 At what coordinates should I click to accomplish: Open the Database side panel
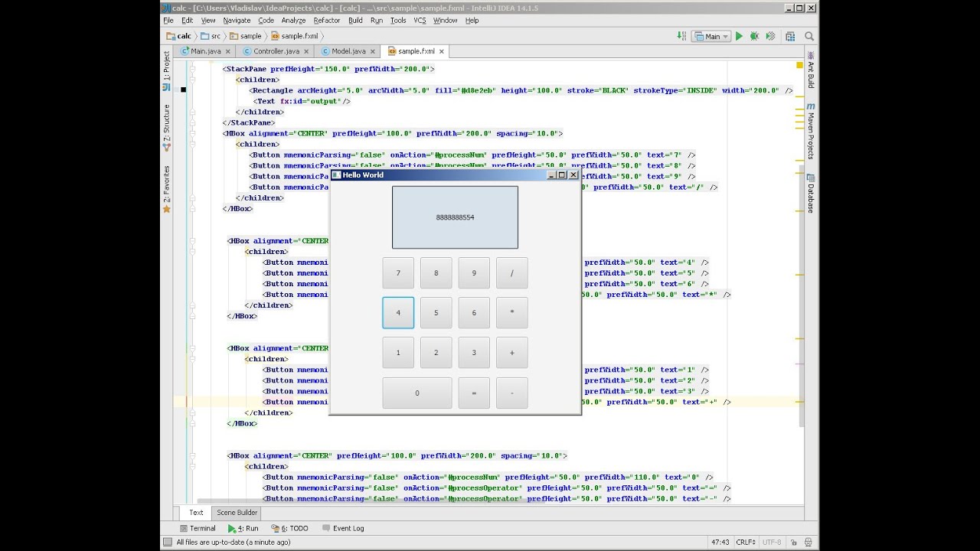click(x=811, y=193)
